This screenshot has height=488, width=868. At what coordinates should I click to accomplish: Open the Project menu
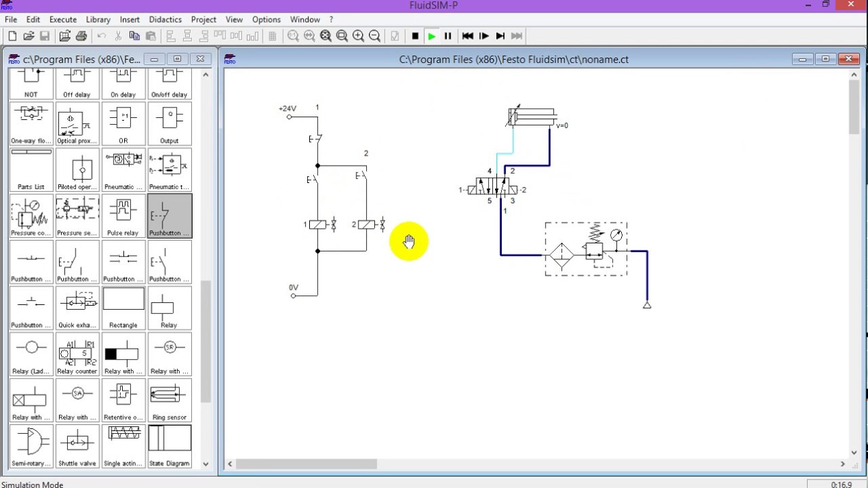(x=203, y=20)
